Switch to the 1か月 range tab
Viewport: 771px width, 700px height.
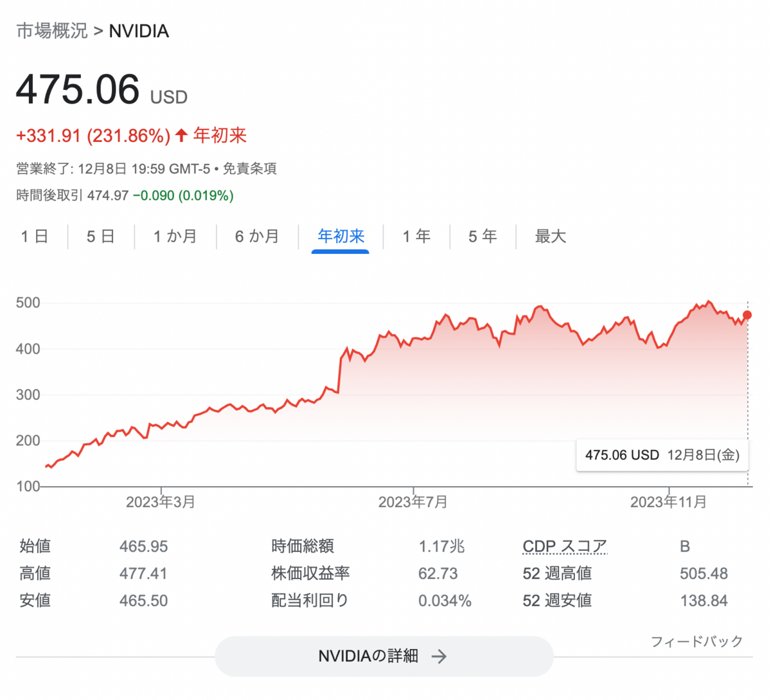click(x=175, y=237)
